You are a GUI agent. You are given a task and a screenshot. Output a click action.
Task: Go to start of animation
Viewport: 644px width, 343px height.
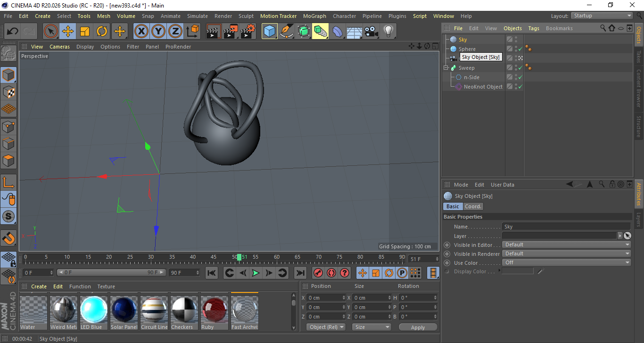(212, 273)
